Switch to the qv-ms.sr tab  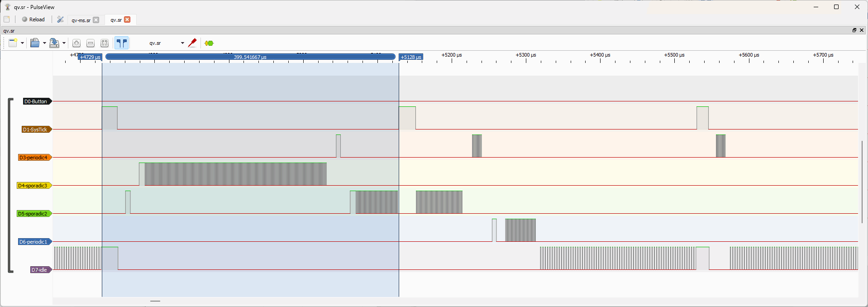pyautogui.click(x=81, y=20)
